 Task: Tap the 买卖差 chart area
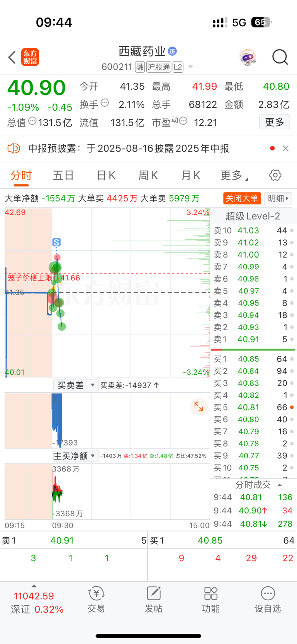(x=107, y=420)
